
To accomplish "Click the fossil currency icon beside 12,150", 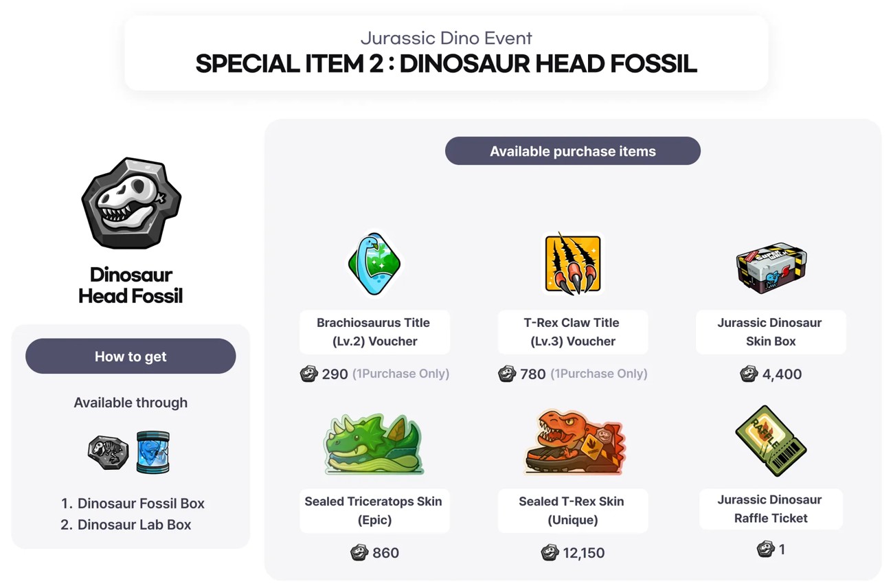I will (x=550, y=552).
